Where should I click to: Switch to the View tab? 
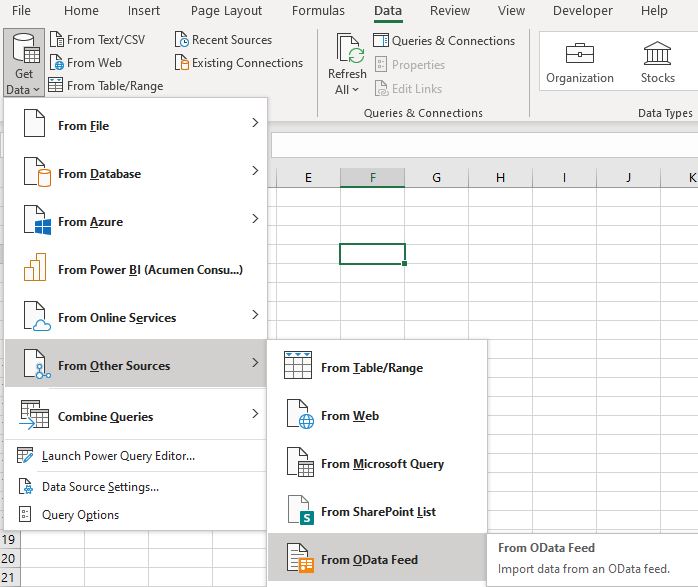[x=511, y=11]
